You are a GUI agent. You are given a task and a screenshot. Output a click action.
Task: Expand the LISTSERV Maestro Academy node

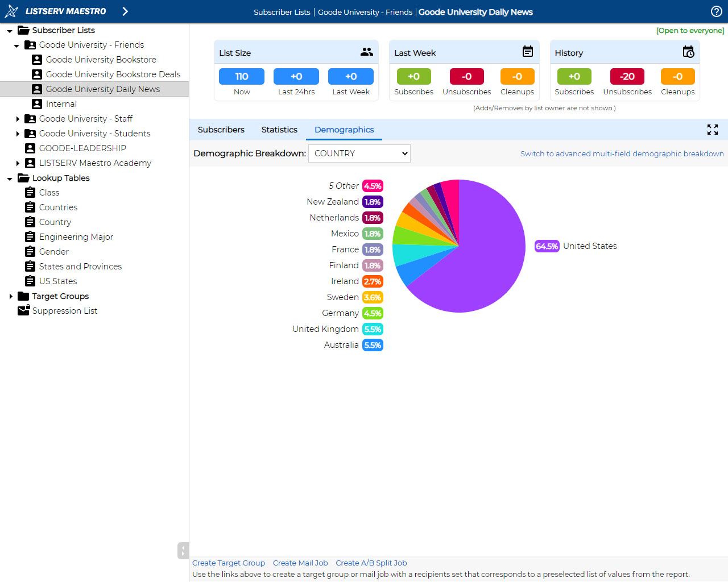click(18, 163)
